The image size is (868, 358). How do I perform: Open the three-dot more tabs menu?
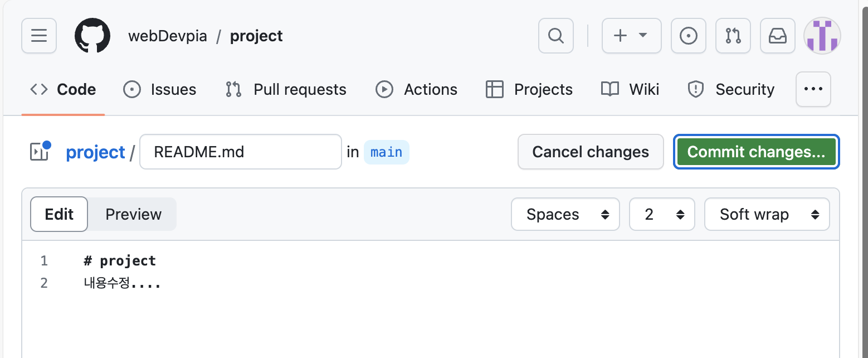coord(813,89)
